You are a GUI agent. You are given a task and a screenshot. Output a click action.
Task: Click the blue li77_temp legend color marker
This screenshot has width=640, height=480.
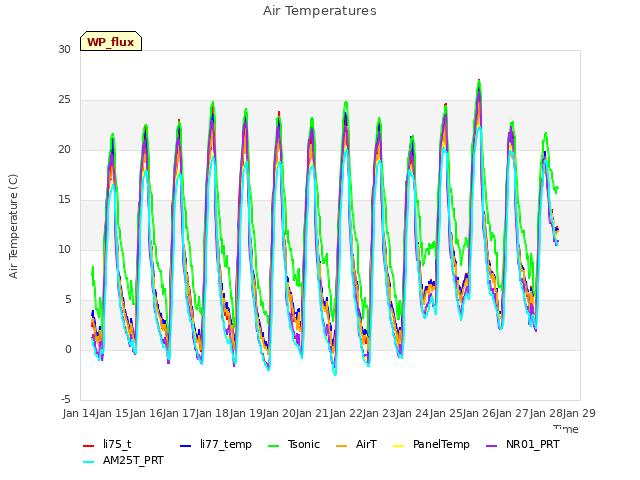click(185, 446)
